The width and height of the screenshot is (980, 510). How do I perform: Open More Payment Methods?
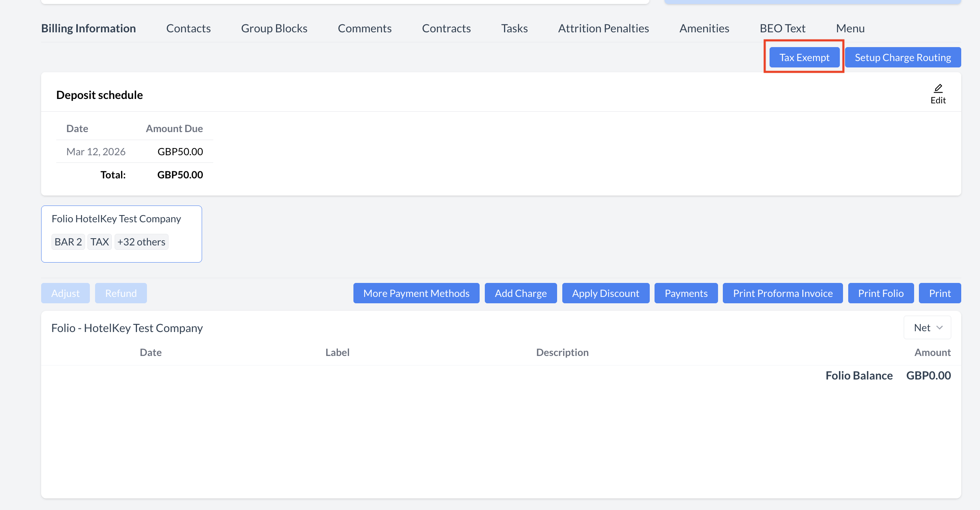pos(416,293)
